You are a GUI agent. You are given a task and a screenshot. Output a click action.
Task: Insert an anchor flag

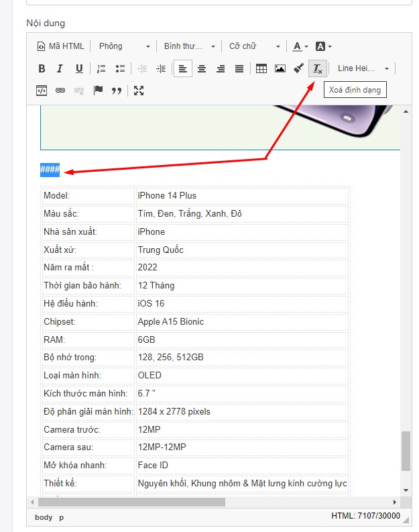pyautogui.click(x=98, y=91)
